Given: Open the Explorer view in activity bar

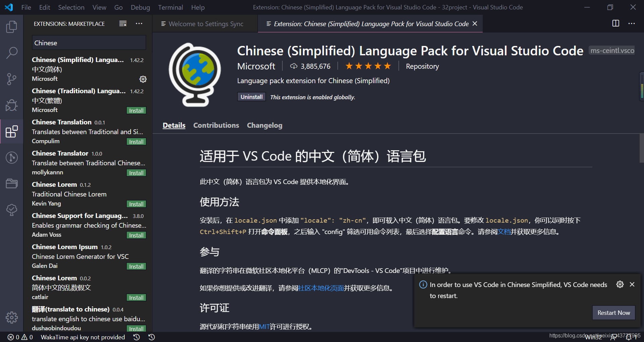Looking at the screenshot, I should click(x=11, y=27).
